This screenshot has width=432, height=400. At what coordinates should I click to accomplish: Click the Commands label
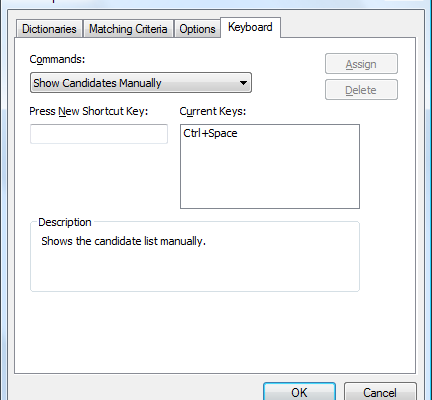click(x=57, y=59)
